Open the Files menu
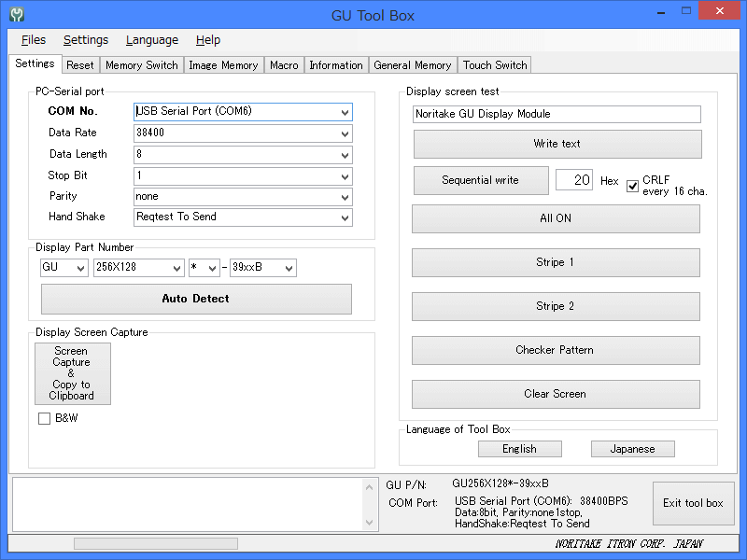This screenshot has width=747, height=560. (34, 40)
